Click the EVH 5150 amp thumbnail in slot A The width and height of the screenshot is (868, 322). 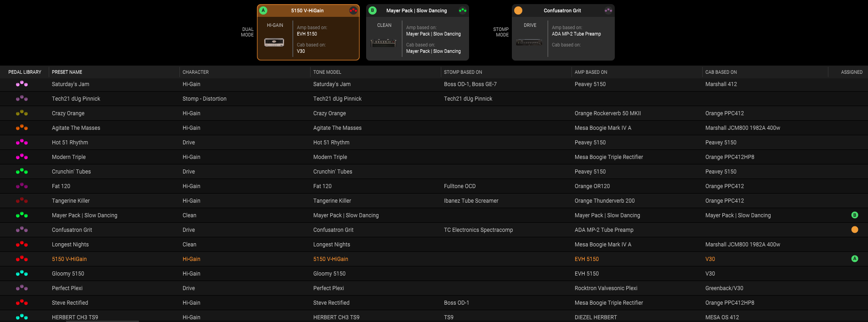coord(274,43)
